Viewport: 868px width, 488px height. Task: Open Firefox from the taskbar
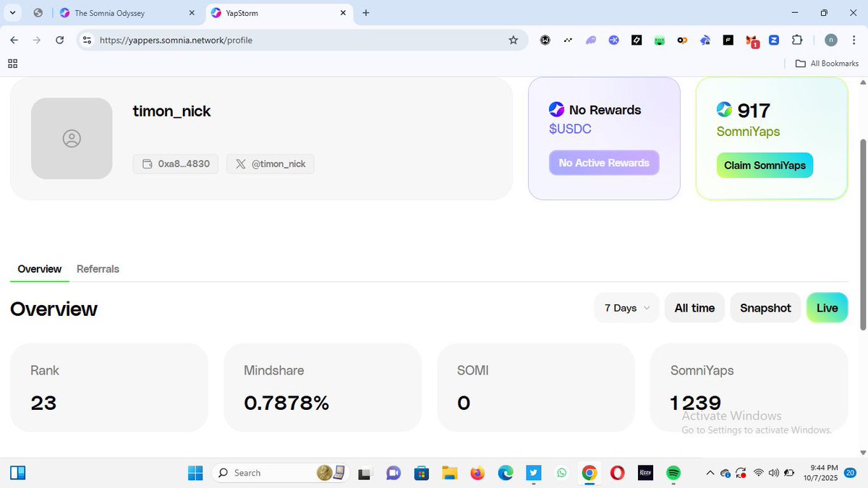(x=477, y=473)
